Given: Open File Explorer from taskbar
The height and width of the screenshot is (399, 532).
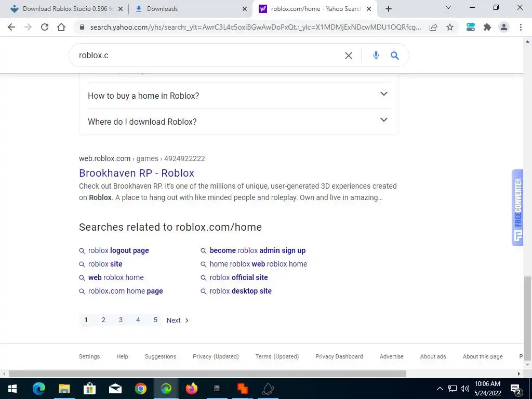Looking at the screenshot, I should tap(64, 389).
